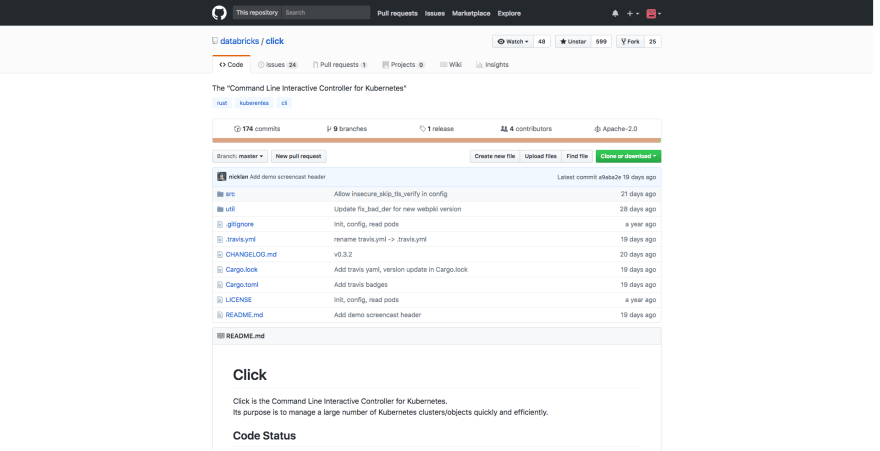The image size is (880, 451).
Task: Click the Cargo.toml file icon
Action: [220, 285]
